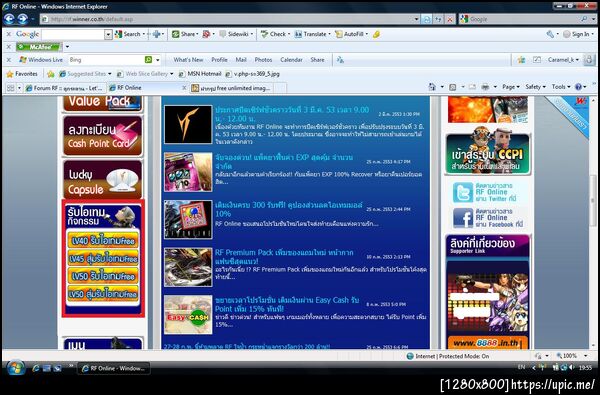Stop page loading with the red X icon

click(x=450, y=19)
